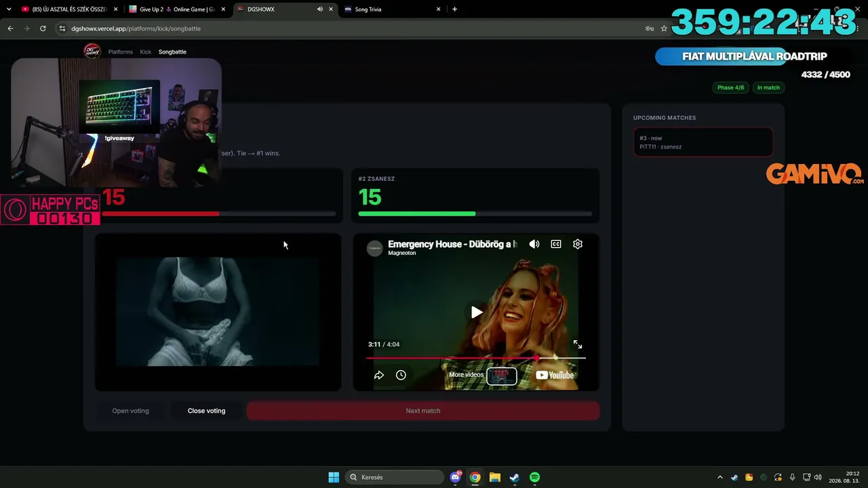868x488 pixels.
Task: Open Steam from the taskbar
Action: point(515,477)
